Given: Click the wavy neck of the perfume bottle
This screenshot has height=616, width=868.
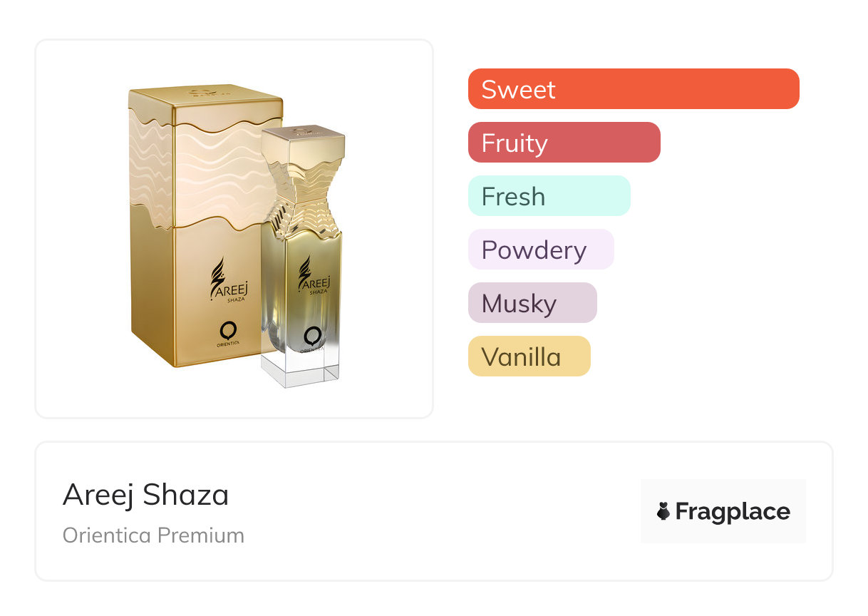Looking at the screenshot, I should tap(301, 192).
